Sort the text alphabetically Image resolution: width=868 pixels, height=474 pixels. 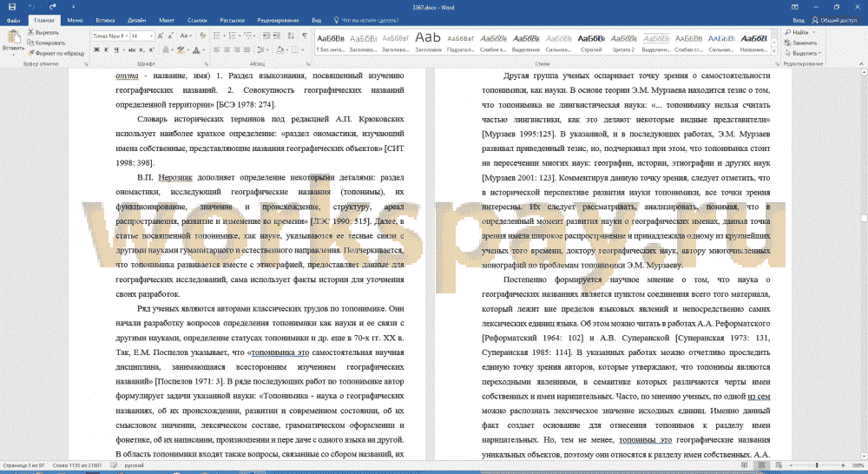coord(291,36)
